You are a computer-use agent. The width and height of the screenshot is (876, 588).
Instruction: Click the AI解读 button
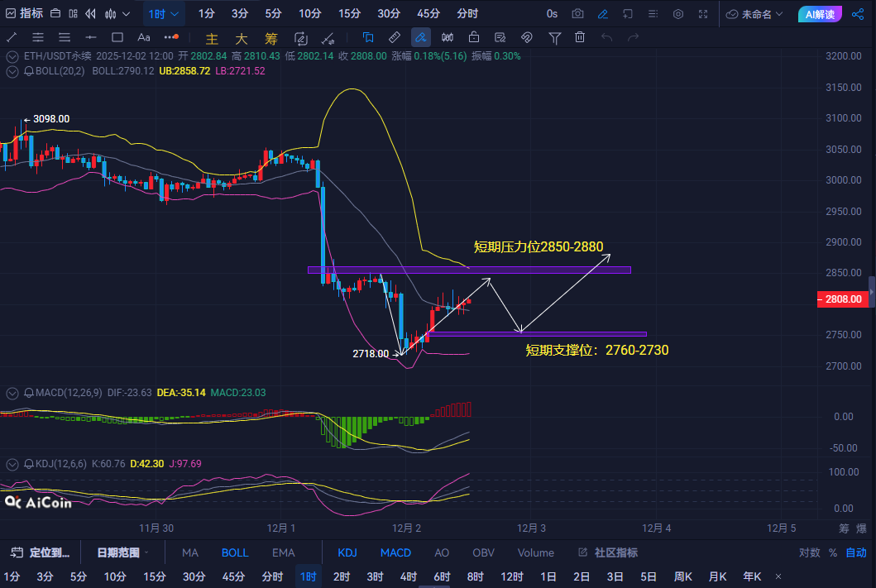point(821,14)
